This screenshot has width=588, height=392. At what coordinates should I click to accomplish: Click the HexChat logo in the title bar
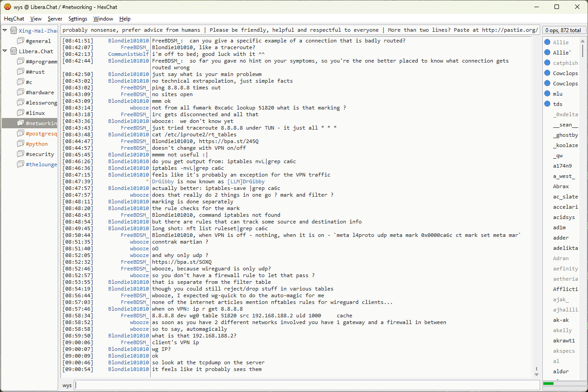[7, 7]
